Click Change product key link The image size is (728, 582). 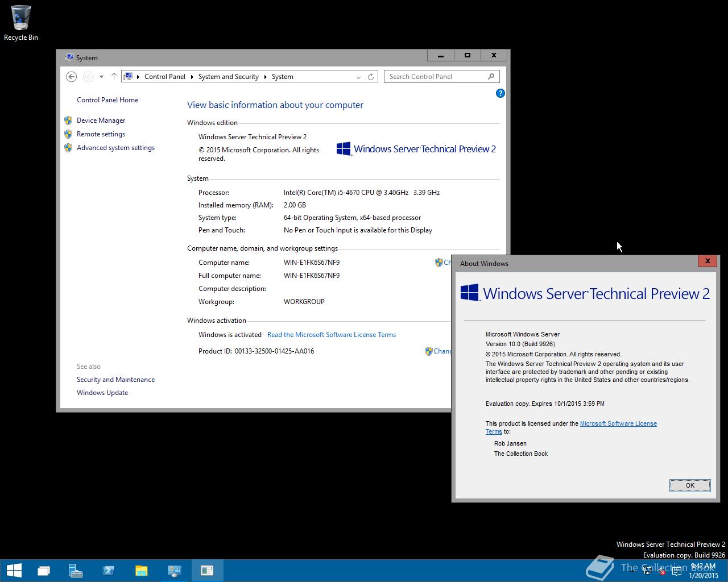click(x=442, y=351)
